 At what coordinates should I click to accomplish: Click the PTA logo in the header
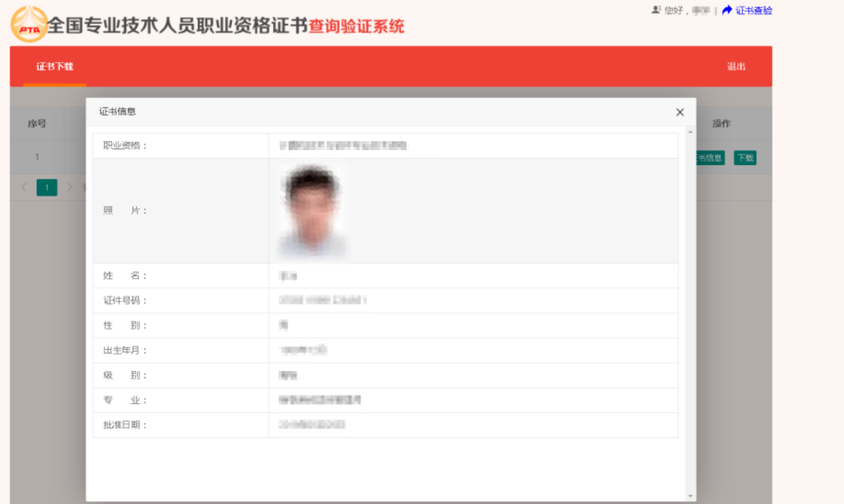[29, 25]
